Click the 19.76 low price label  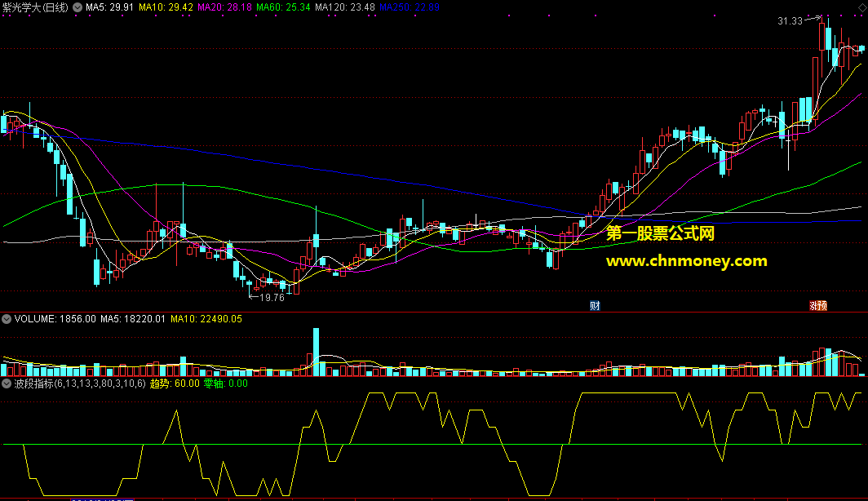tap(272, 297)
